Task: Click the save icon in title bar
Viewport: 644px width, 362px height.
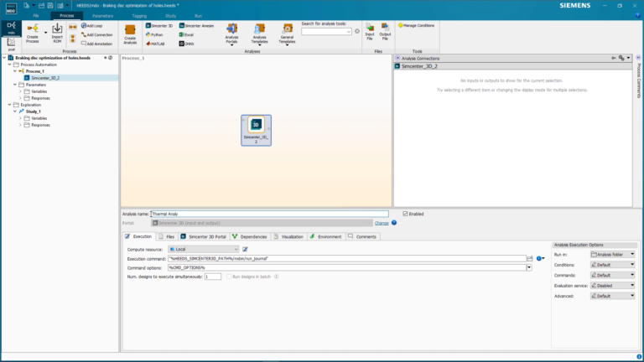Action: click(50, 5)
